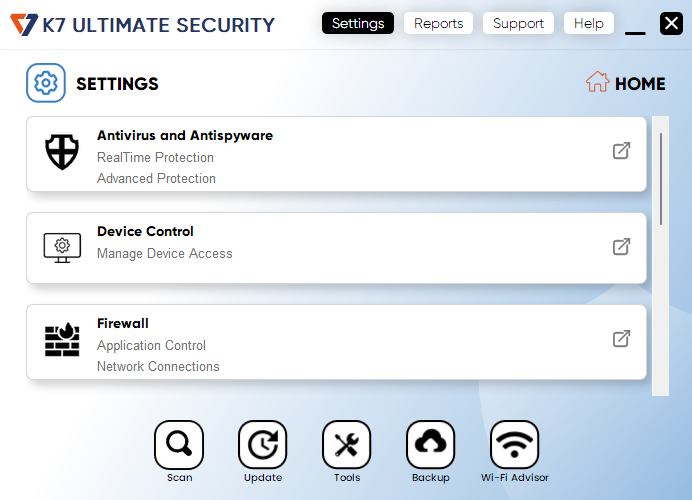Launch the Backup cloud icon
Viewport: 692px width, 500px height.
431,445
